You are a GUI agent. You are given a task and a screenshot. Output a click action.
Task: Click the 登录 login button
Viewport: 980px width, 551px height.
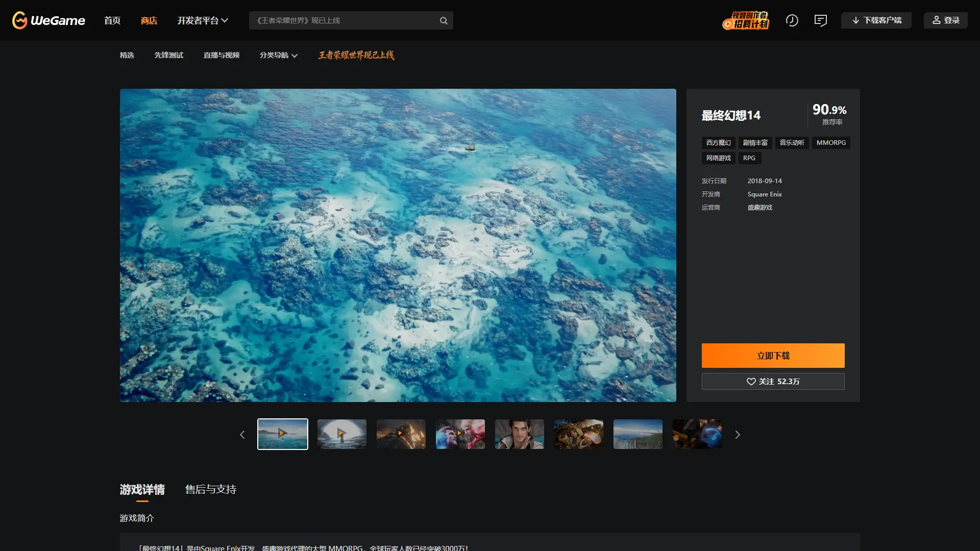pos(945,20)
